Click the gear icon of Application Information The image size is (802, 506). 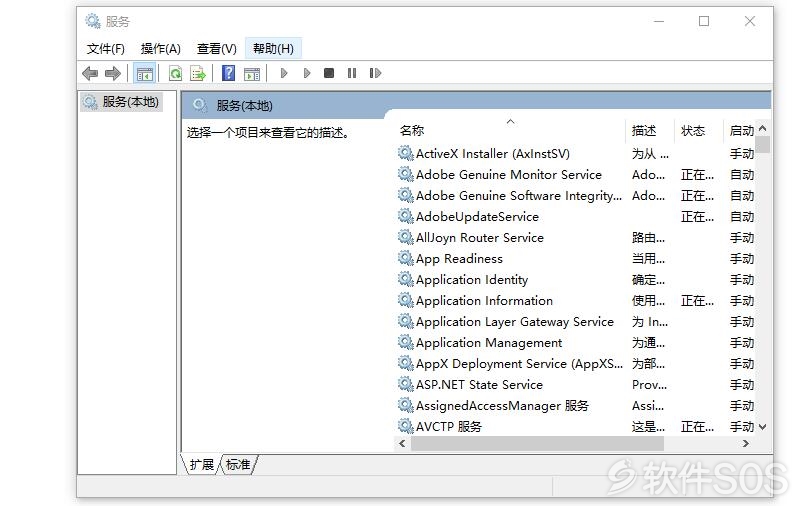[406, 300]
